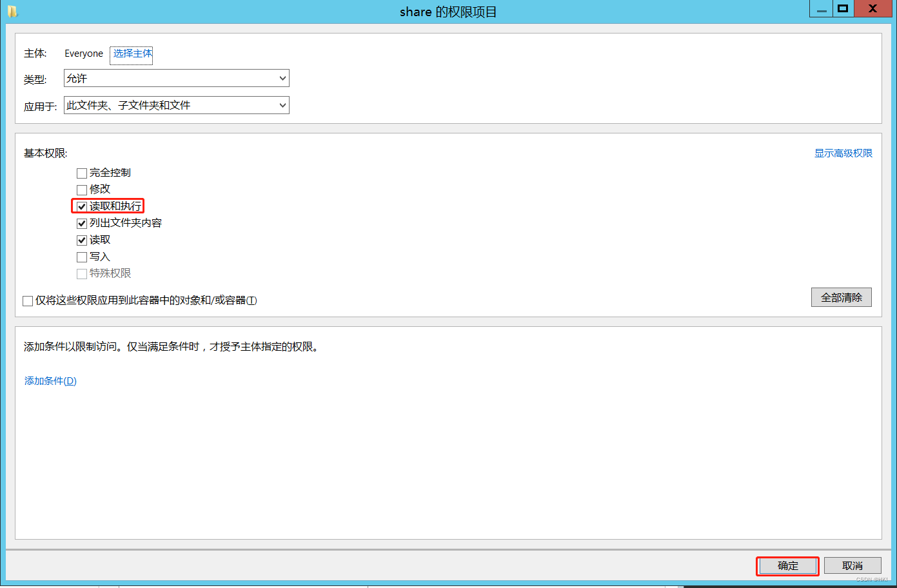The image size is (897, 588).
Task: Maximize the permission entry window
Action: pos(843,9)
